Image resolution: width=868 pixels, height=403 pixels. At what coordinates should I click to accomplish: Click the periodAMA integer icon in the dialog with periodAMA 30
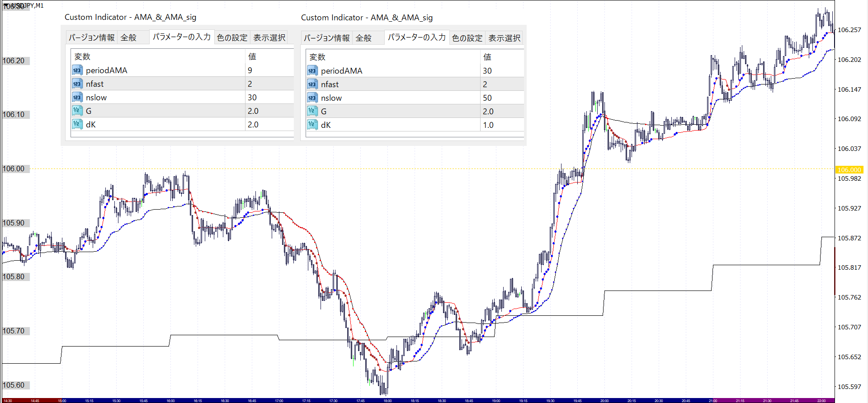[312, 70]
